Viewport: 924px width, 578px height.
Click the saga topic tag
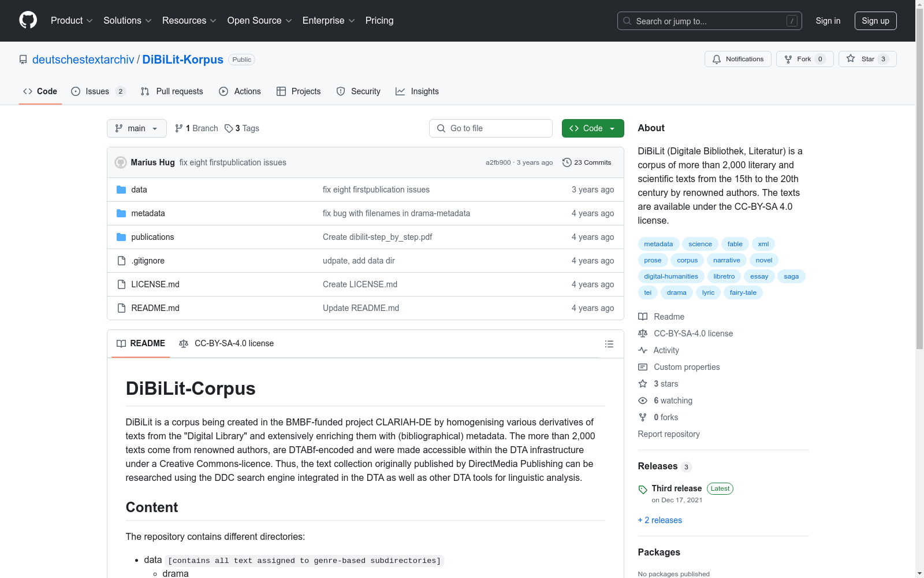pyautogui.click(x=791, y=276)
